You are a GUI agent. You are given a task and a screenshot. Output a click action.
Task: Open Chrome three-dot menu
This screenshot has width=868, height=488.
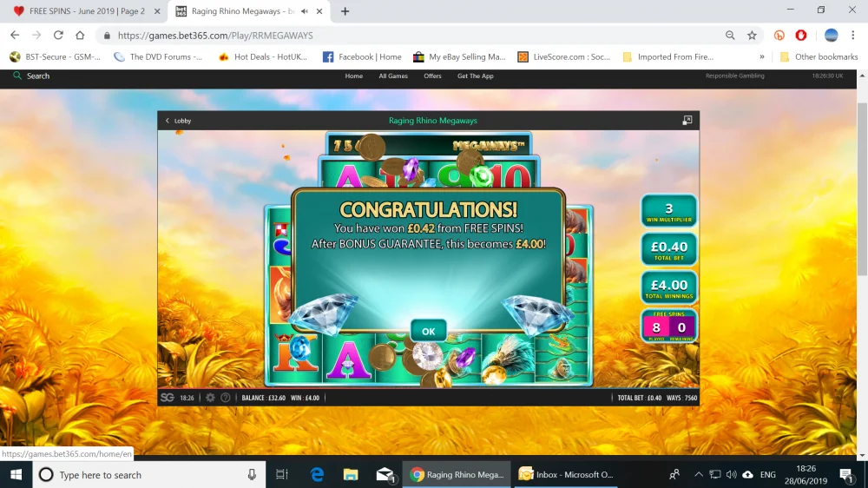tap(853, 36)
